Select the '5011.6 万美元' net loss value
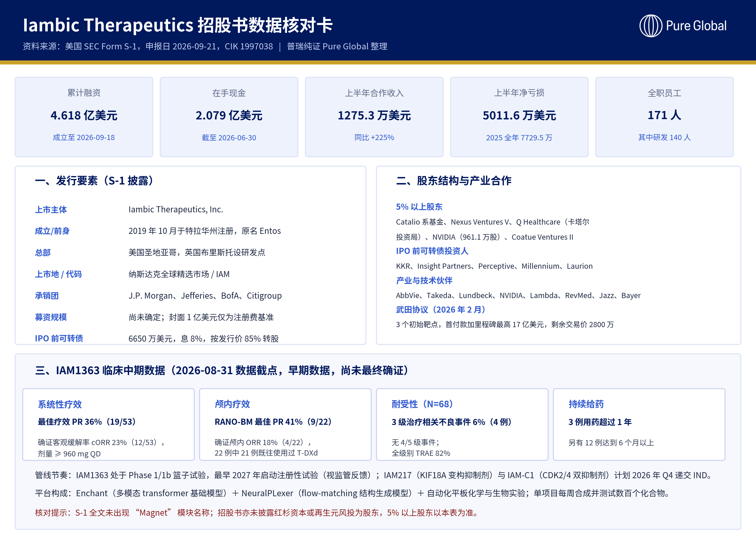The height and width of the screenshot is (552, 756). 519,115
